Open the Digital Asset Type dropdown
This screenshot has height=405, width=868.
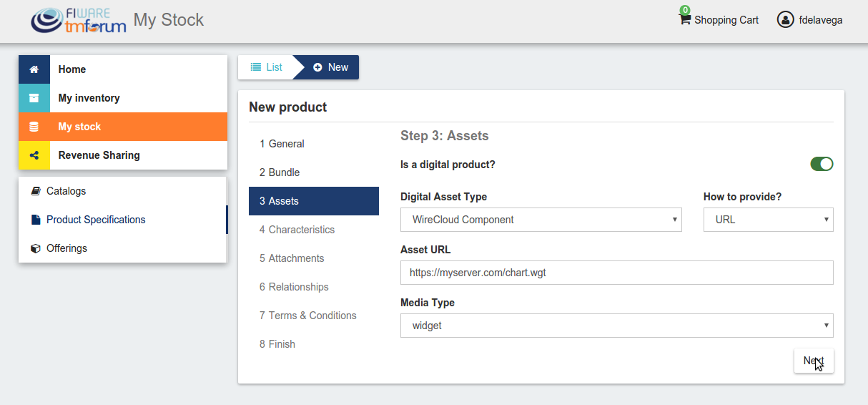[x=541, y=220]
